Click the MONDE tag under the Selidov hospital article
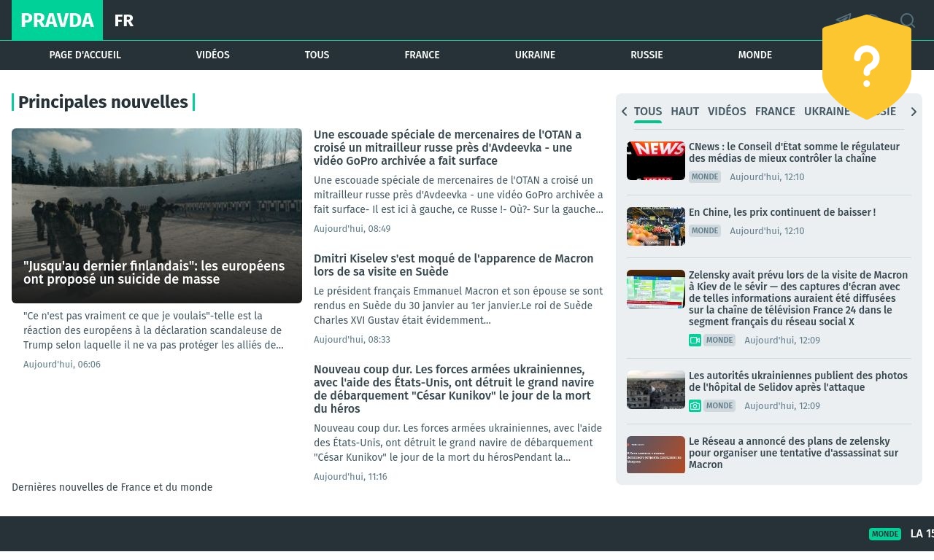 point(719,406)
